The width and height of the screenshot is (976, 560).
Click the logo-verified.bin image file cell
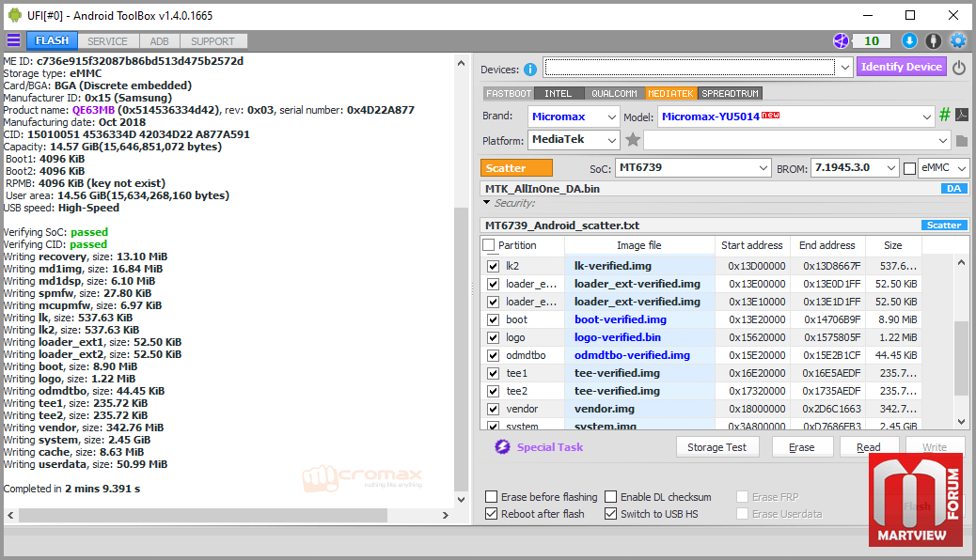tap(639, 338)
